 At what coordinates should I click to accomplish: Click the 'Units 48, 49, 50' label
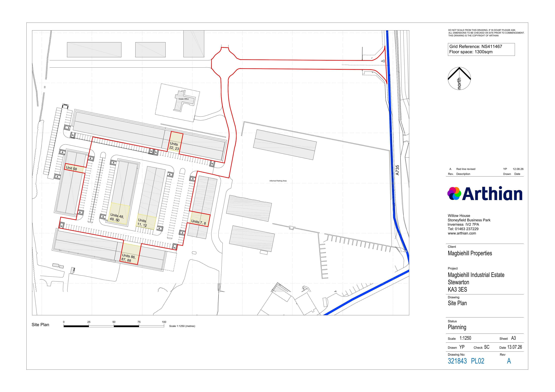117,217
